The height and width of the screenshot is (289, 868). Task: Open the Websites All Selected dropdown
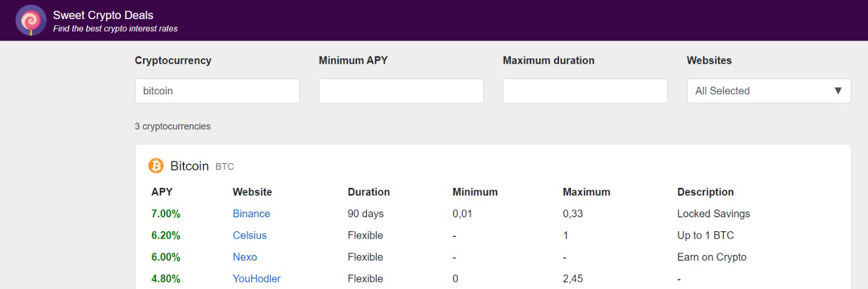tap(769, 91)
